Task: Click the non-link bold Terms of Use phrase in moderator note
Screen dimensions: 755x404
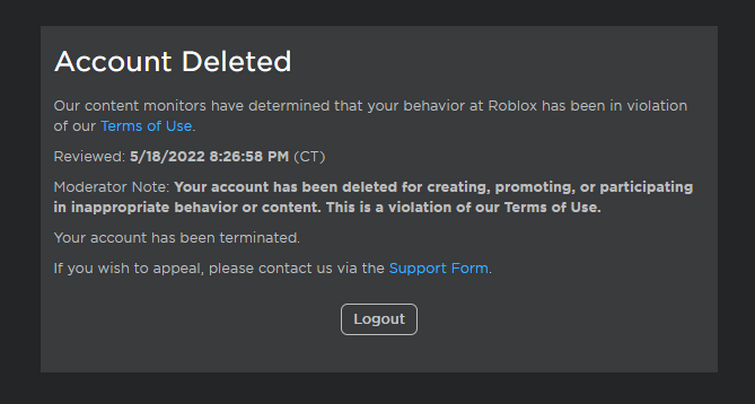Action: click(552, 208)
